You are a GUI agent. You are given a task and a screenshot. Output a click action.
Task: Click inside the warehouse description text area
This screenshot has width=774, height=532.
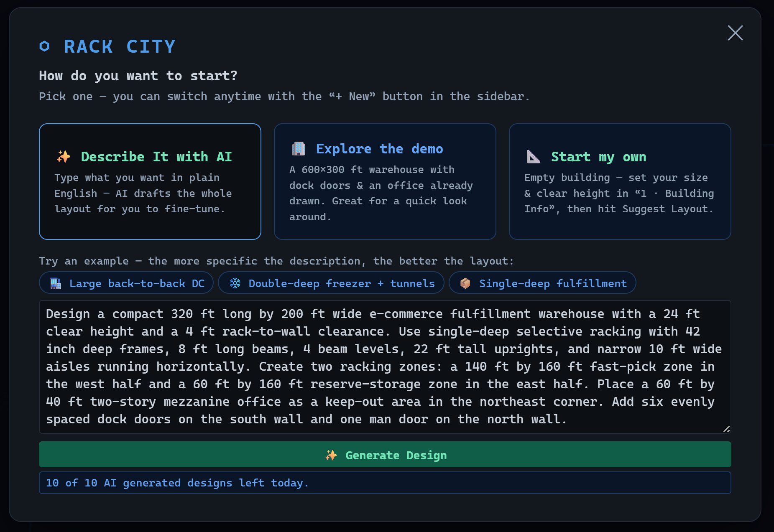385,367
